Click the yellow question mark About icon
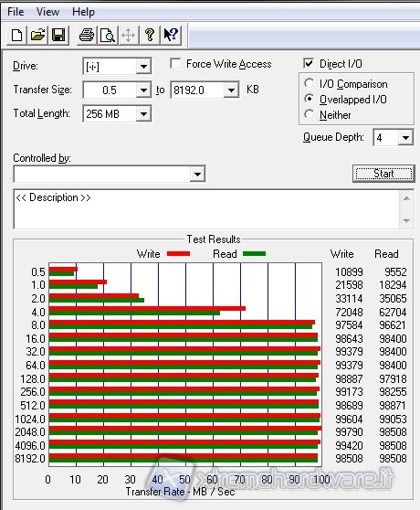This screenshot has width=420, height=510. pyautogui.click(x=150, y=35)
